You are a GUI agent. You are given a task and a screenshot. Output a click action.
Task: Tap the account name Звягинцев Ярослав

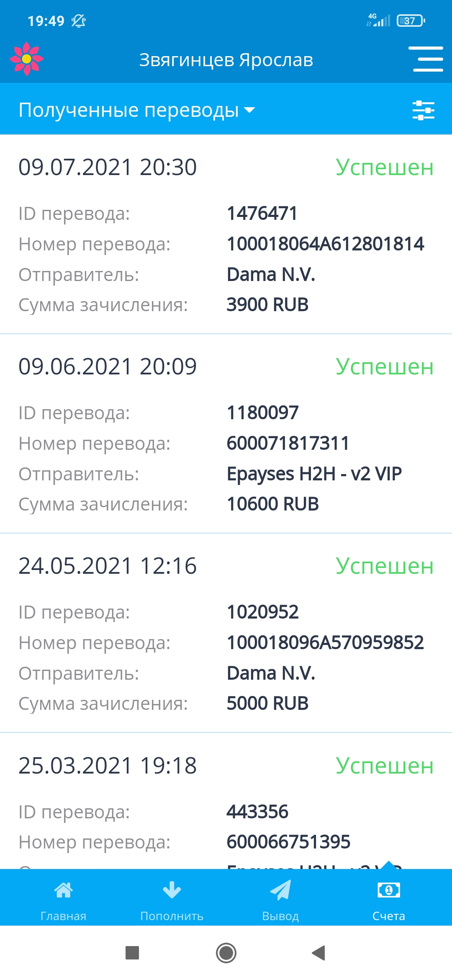tap(226, 60)
